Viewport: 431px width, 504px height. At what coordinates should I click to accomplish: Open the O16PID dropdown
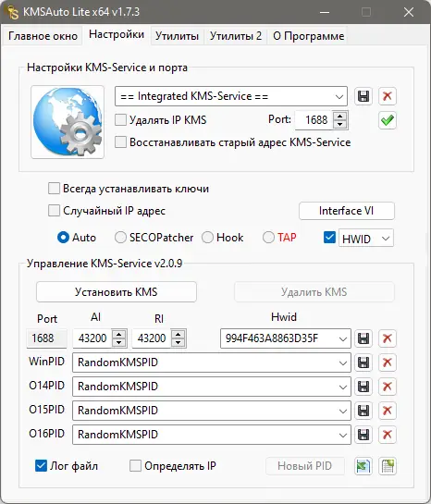point(212,435)
